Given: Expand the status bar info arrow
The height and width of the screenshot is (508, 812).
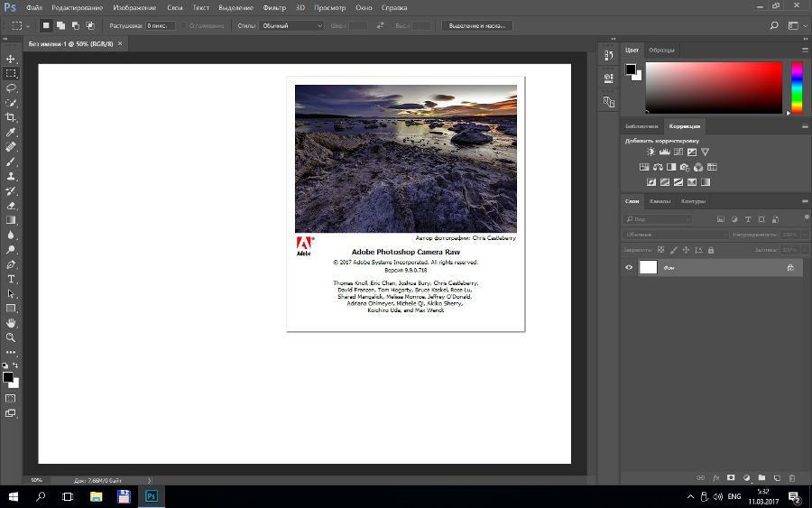Looking at the screenshot, I should click(x=149, y=481).
